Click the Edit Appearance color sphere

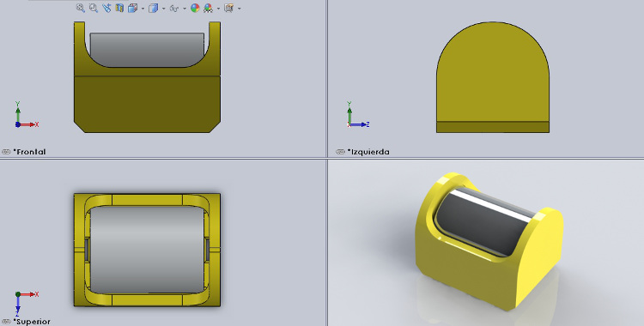tap(195, 9)
